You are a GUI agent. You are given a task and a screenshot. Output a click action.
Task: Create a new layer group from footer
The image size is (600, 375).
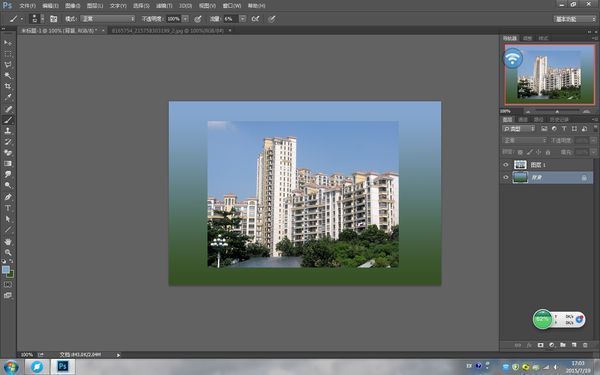point(562,345)
